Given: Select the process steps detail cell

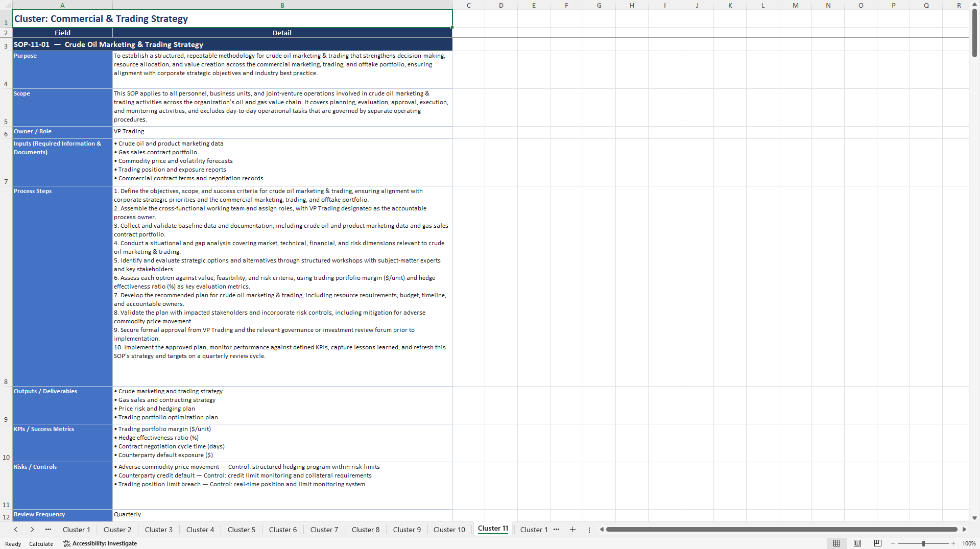Looking at the screenshot, I should [282, 286].
